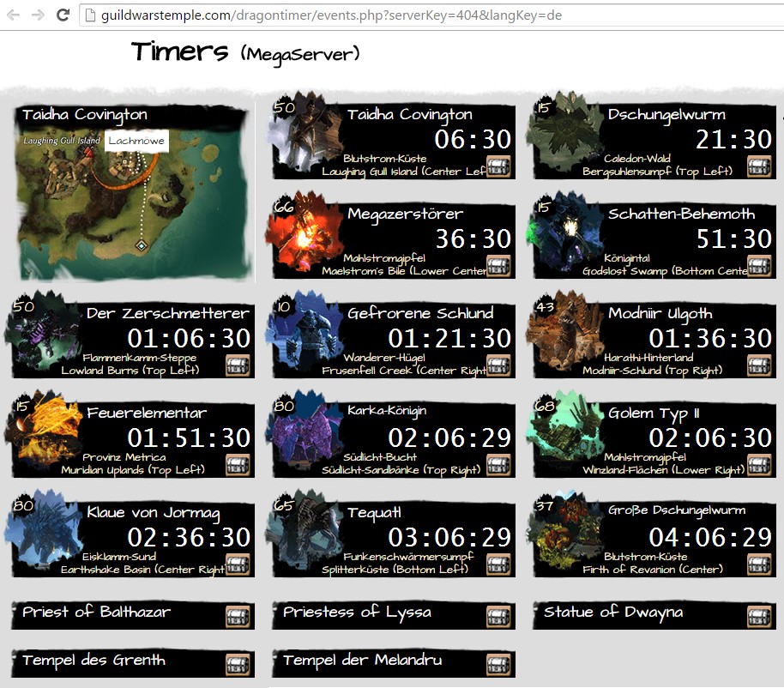Viewport: 784px width, 688px height.
Task: Click the 51:30 timer for Schatten-Behemoth
Action: [733, 239]
